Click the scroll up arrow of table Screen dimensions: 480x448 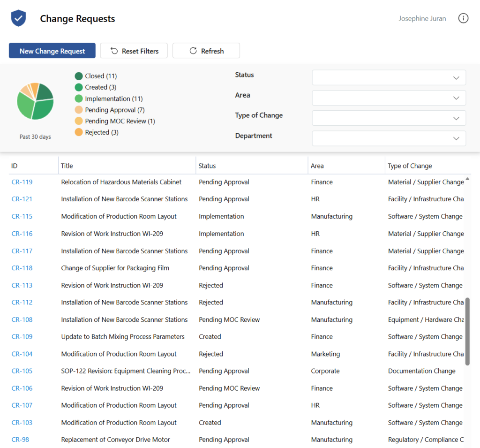pyautogui.click(x=467, y=178)
